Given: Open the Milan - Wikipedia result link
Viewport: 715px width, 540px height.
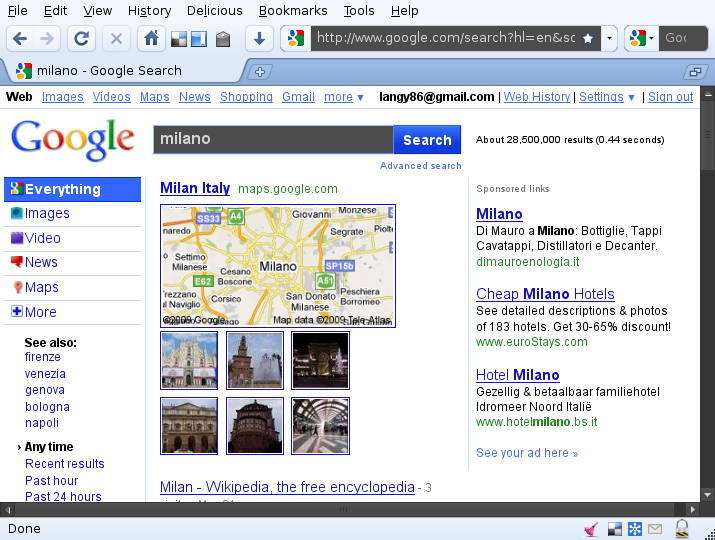Looking at the screenshot, I should [287, 487].
